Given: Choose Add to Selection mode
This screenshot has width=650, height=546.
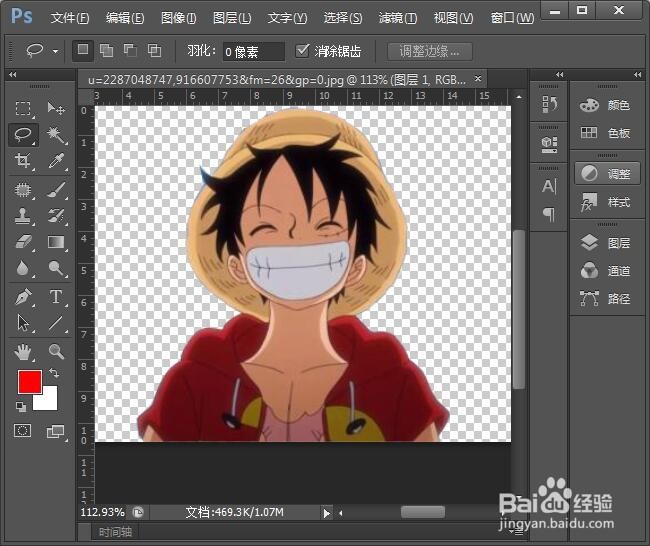Looking at the screenshot, I should click(107, 51).
